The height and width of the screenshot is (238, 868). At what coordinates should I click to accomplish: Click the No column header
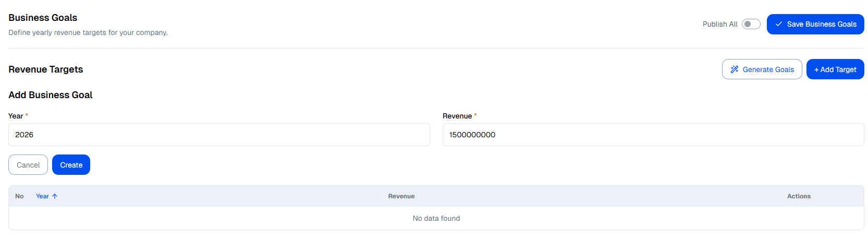coord(19,196)
